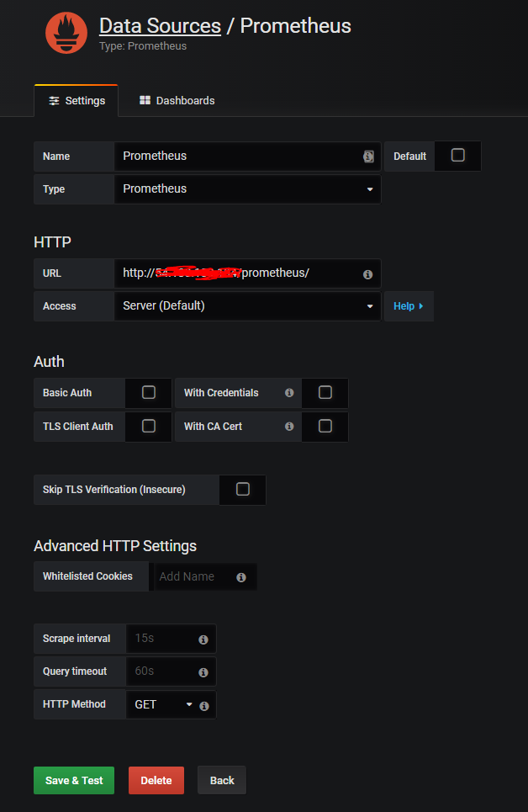This screenshot has width=528, height=812.
Task: Click the 'Auth' section heading
Action: click(49, 362)
